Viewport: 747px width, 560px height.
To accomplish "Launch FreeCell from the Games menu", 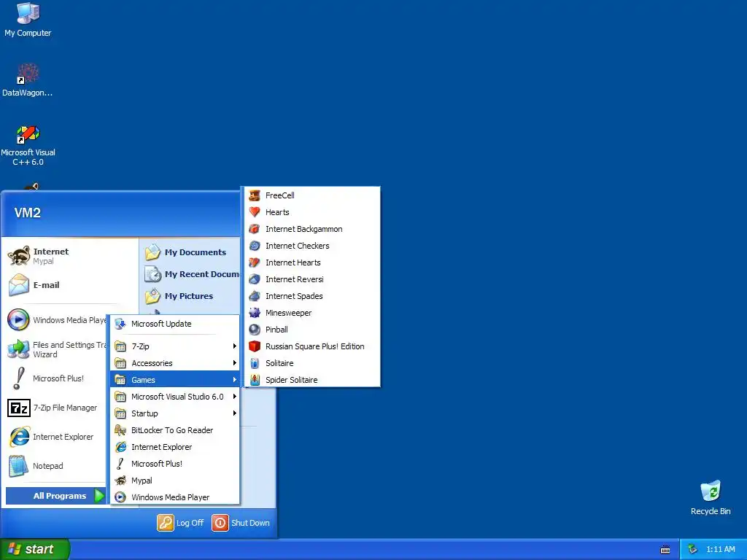I will pos(312,195).
